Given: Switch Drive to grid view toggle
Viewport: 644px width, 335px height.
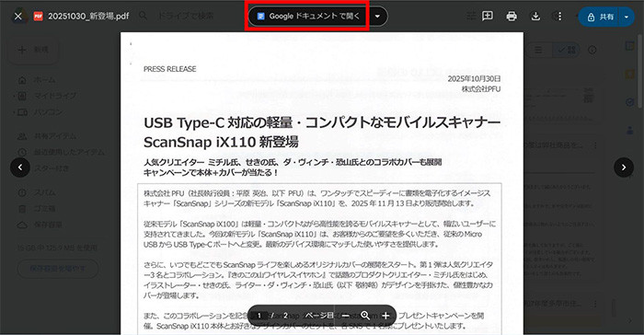Looking at the screenshot, I should [x=567, y=50].
